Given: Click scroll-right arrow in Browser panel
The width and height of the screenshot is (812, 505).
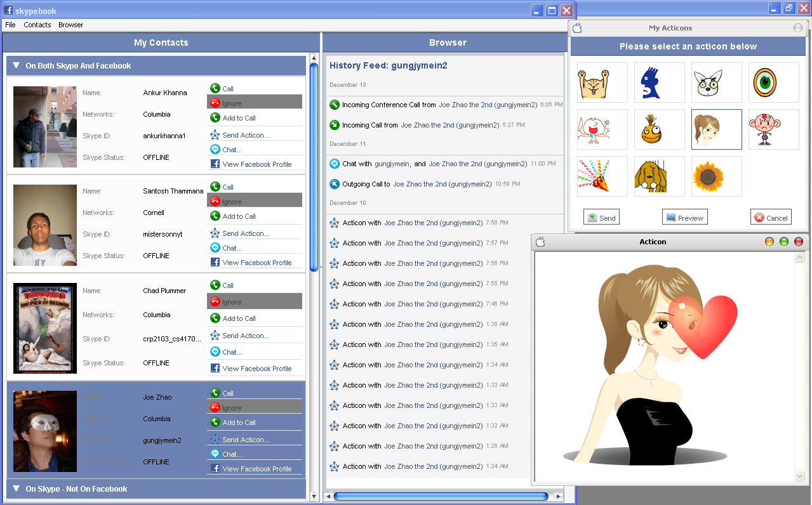Looking at the screenshot, I should click(559, 496).
